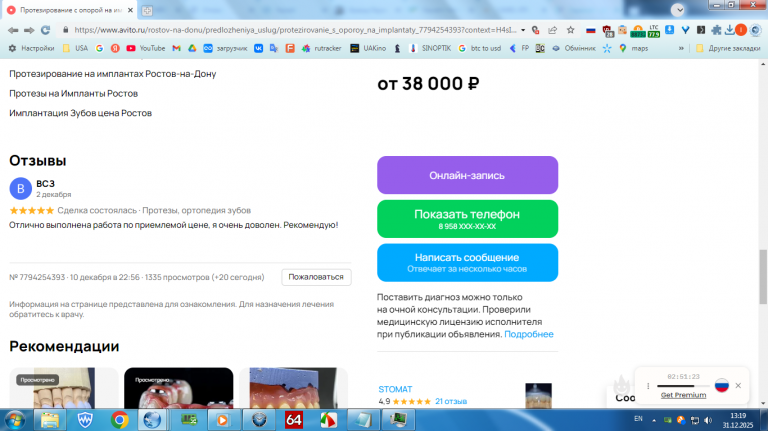
Task: Open Другие закладки folder
Action: 728,48
